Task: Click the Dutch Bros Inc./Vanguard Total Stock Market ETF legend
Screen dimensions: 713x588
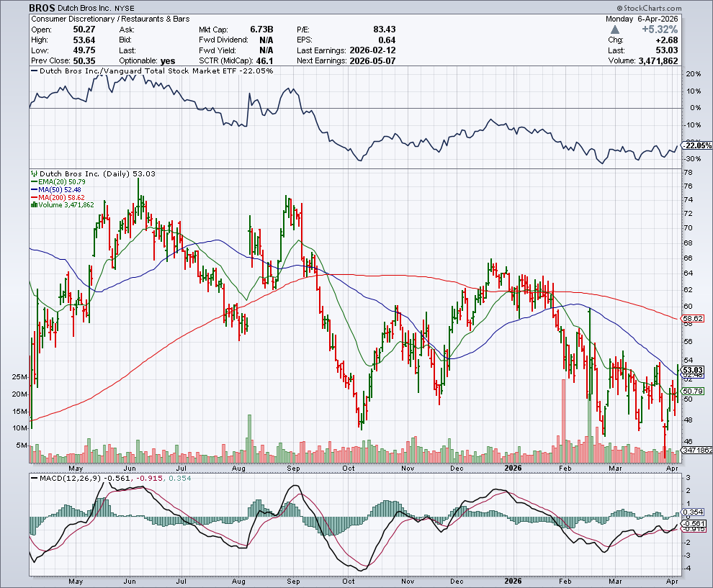Action: 153,71
